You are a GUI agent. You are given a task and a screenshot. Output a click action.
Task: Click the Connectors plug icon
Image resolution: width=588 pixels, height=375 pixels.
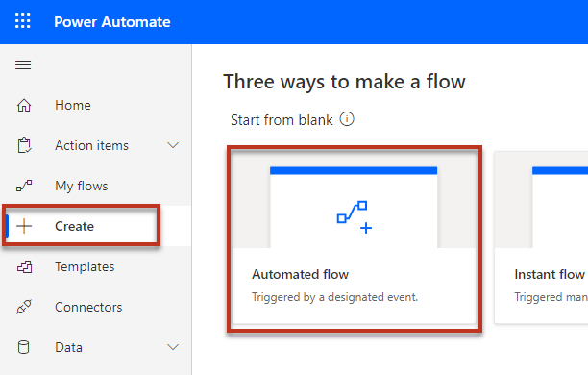(24, 307)
